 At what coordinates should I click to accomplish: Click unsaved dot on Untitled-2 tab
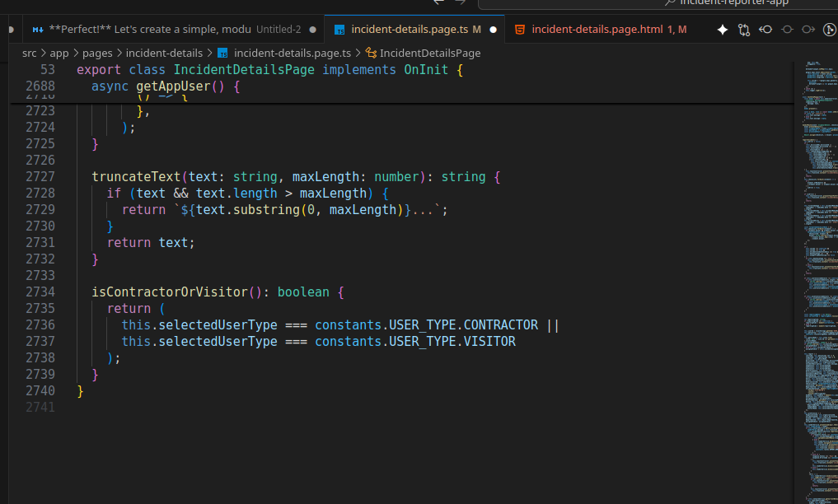(312, 30)
